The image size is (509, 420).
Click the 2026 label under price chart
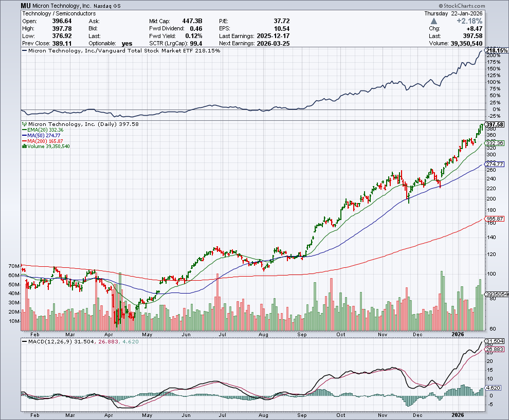(458, 334)
